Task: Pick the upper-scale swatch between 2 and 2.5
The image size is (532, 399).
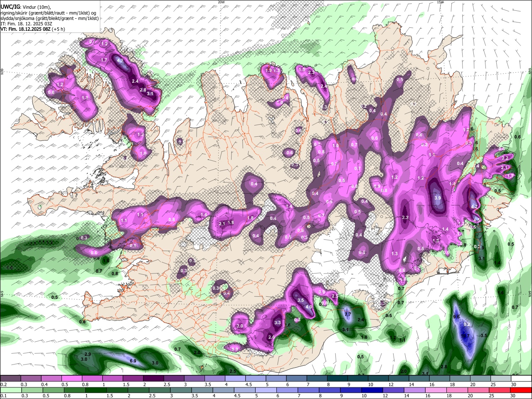Action: tap(153, 379)
